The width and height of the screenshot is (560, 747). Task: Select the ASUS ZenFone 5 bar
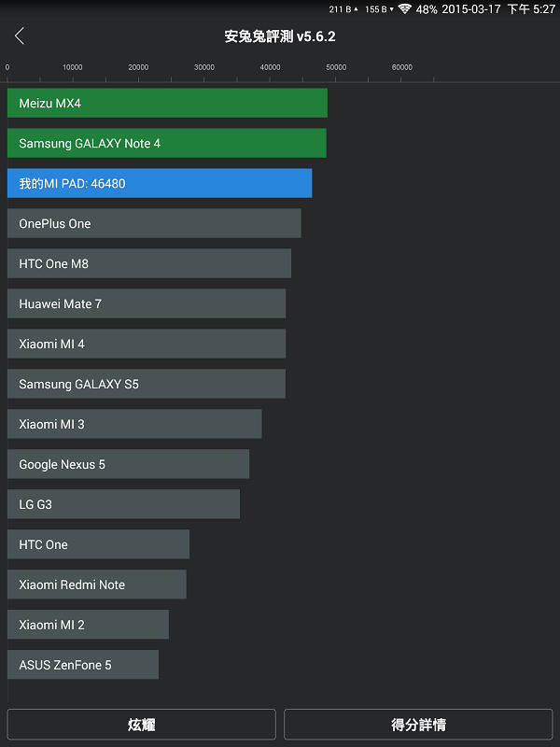pyautogui.click(x=83, y=665)
